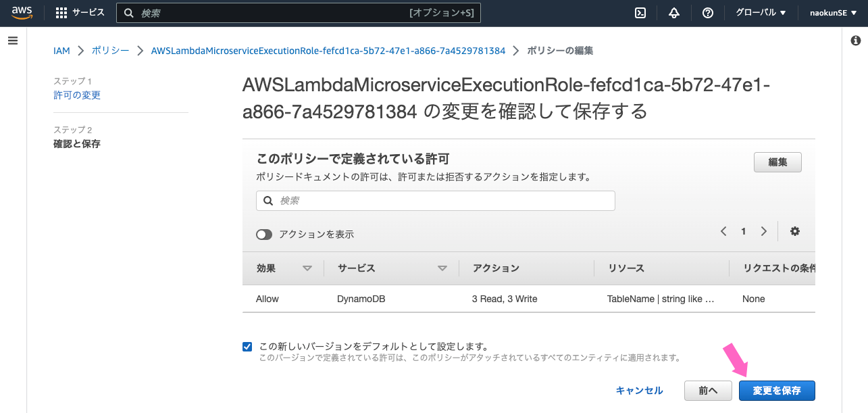Screen dimensions: 868x413
Task: Click the AWS logo home icon
Action: [x=22, y=13]
